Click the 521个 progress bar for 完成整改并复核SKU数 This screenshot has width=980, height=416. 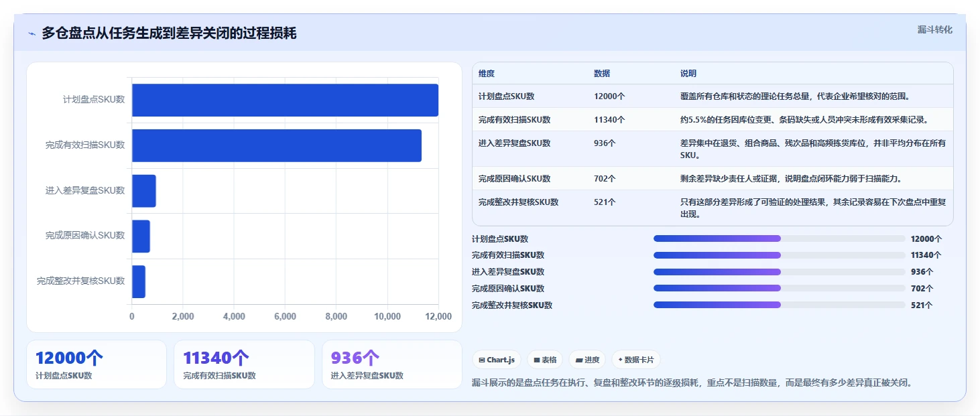780,305
